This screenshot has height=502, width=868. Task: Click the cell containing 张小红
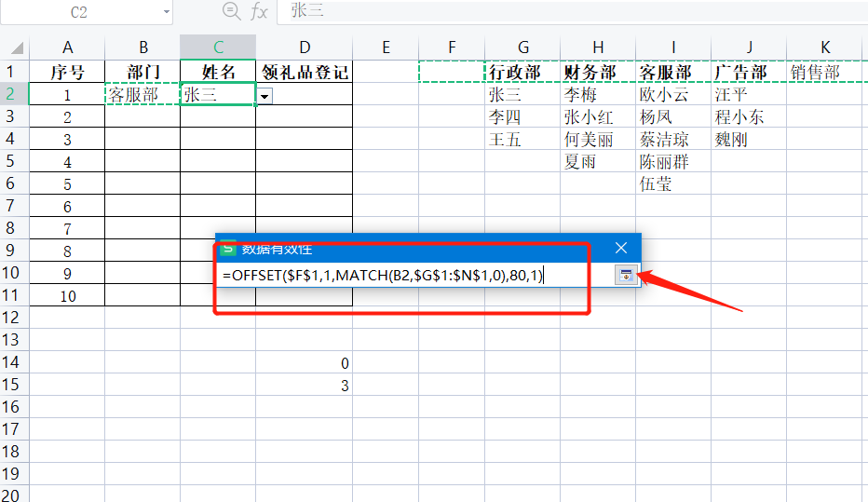pos(598,116)
